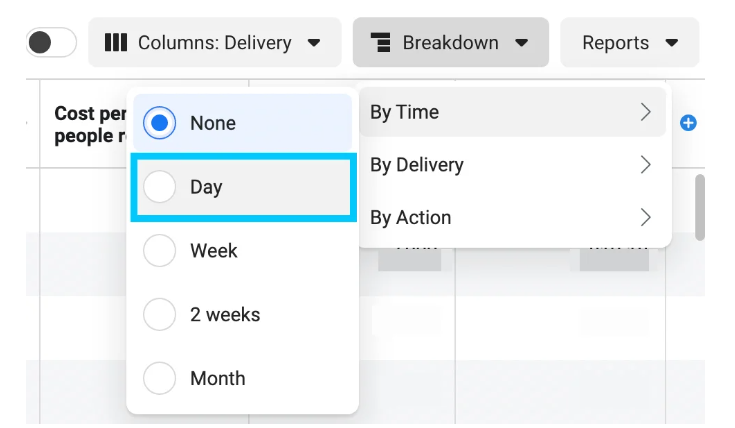Open the Columns: Delivery dropdown
735x428 pixels.
pos(215,43)
